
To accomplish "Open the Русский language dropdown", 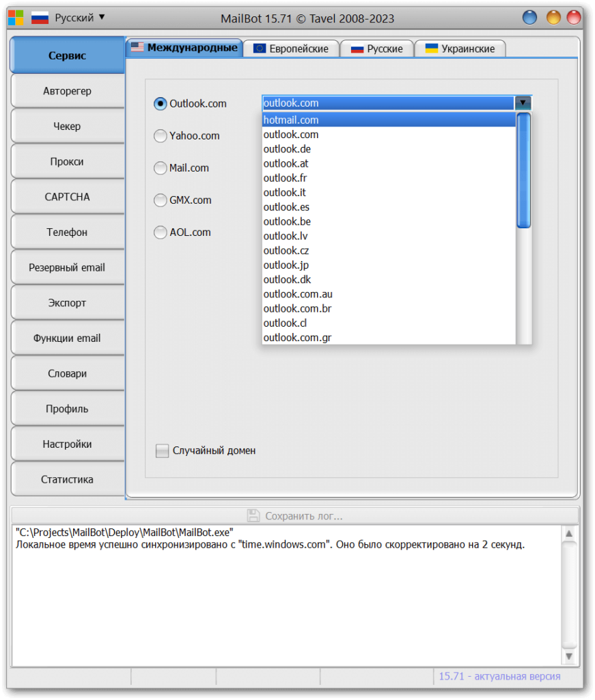I will pos(79,18).
